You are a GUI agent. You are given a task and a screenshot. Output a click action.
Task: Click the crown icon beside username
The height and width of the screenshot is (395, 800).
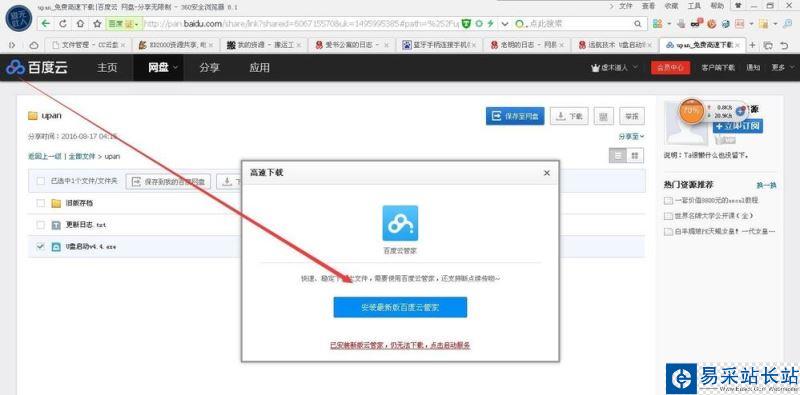click(x=594, y=68)
